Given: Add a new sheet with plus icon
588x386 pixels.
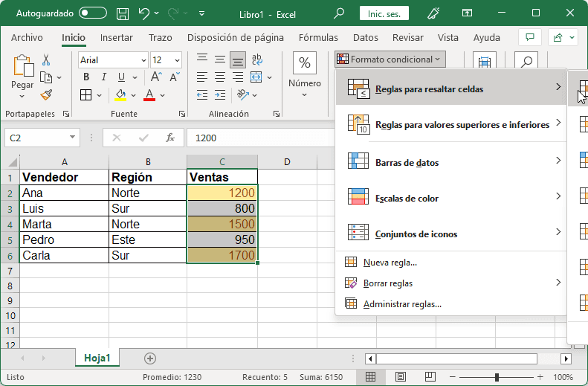Looking at the screenshot, I should 150,358.
